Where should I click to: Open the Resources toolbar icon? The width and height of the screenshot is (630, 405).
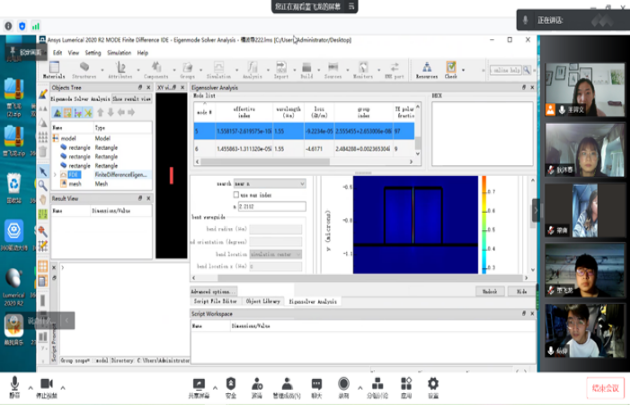click(427, 68)
